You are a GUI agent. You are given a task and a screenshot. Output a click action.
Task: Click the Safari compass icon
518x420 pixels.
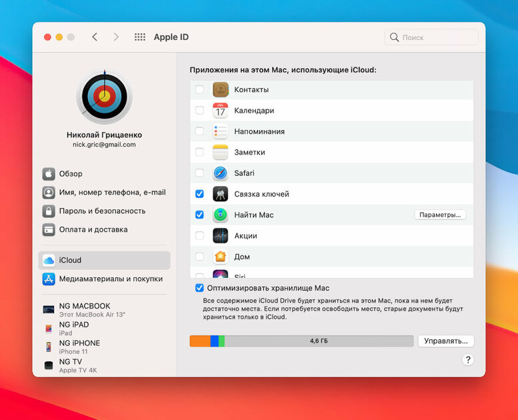point(221,173)
